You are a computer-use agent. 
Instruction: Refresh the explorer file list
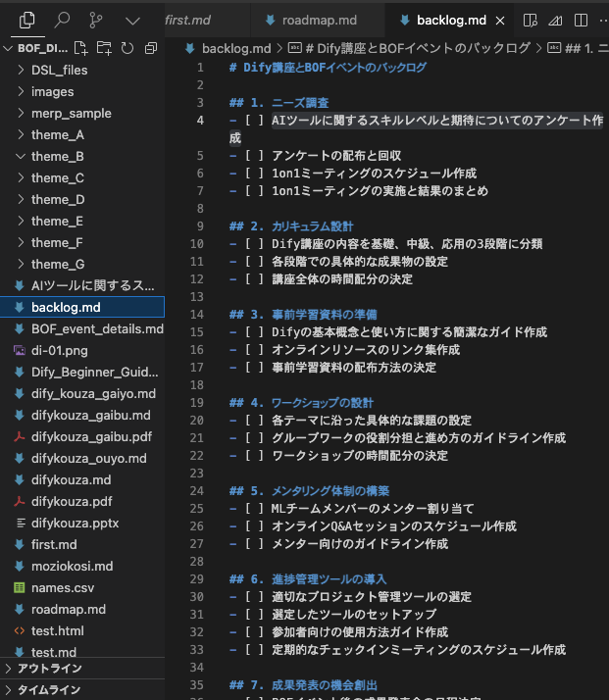[x=127, y=48]
